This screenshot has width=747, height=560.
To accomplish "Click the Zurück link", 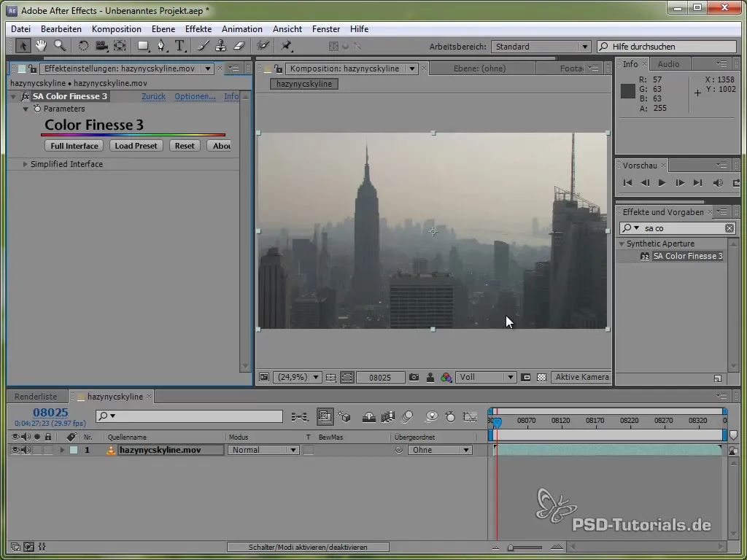I will click(153, 96).
